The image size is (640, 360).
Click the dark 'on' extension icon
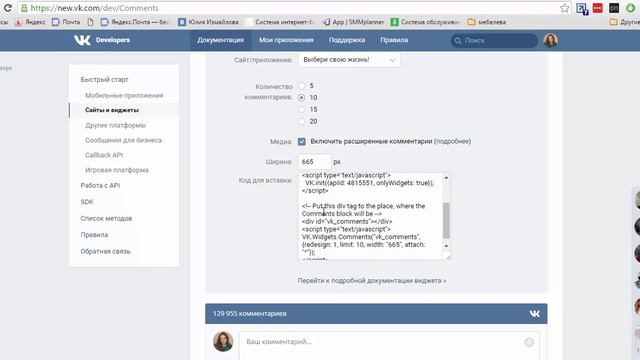point(614,8)
